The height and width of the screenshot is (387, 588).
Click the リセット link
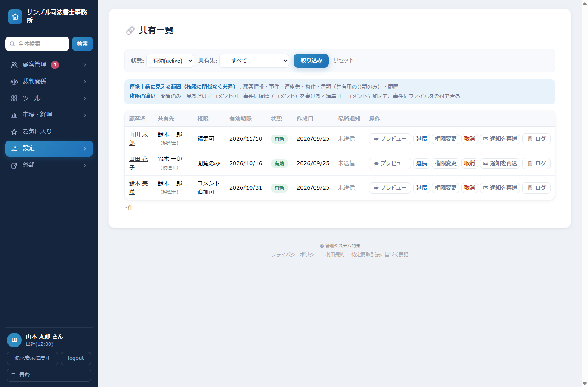pyautogui.click(x=344, y=61)
